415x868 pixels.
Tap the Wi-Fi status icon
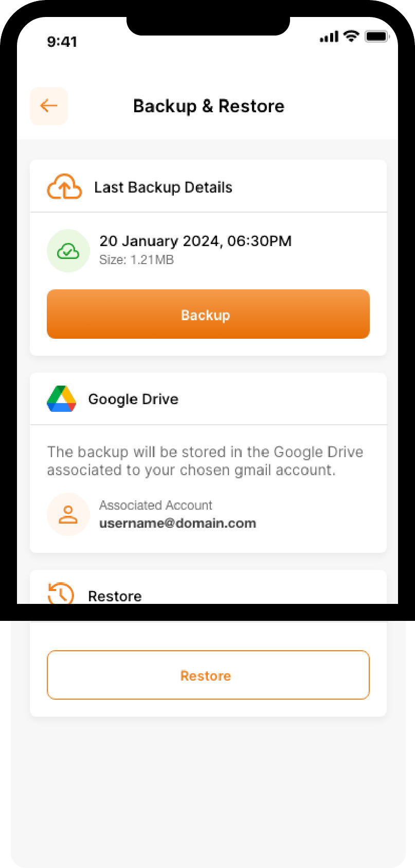(x=352, y=37)
